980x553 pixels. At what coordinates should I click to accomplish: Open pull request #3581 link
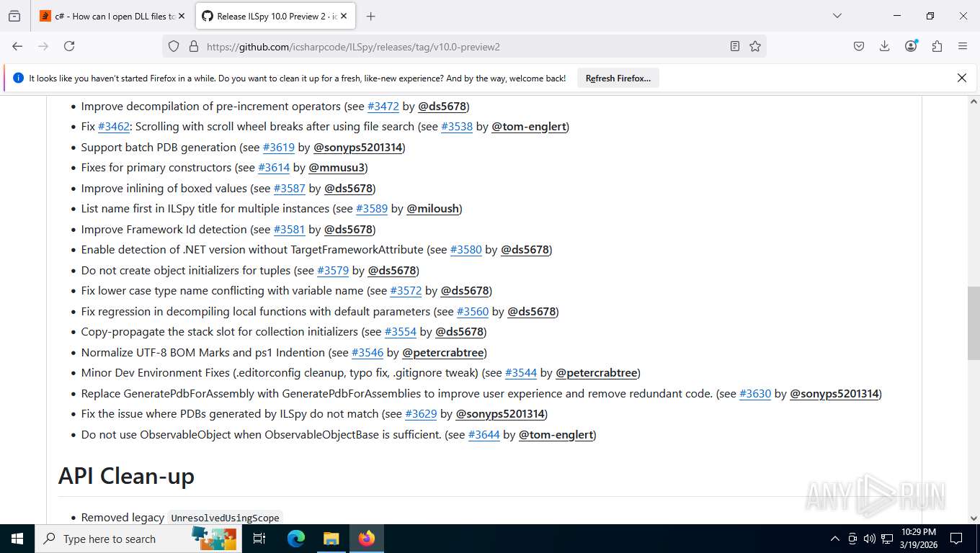tap(290, 229)
